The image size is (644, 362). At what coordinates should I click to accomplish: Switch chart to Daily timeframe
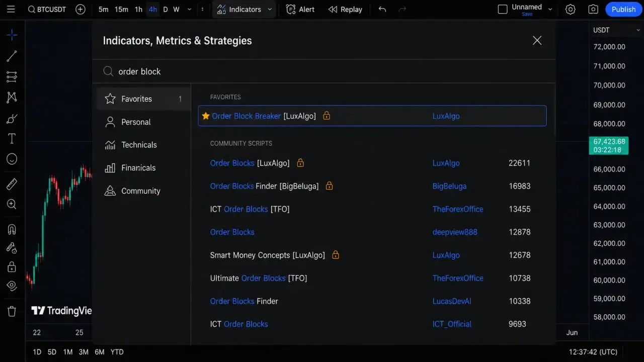[x=165, y=10]
